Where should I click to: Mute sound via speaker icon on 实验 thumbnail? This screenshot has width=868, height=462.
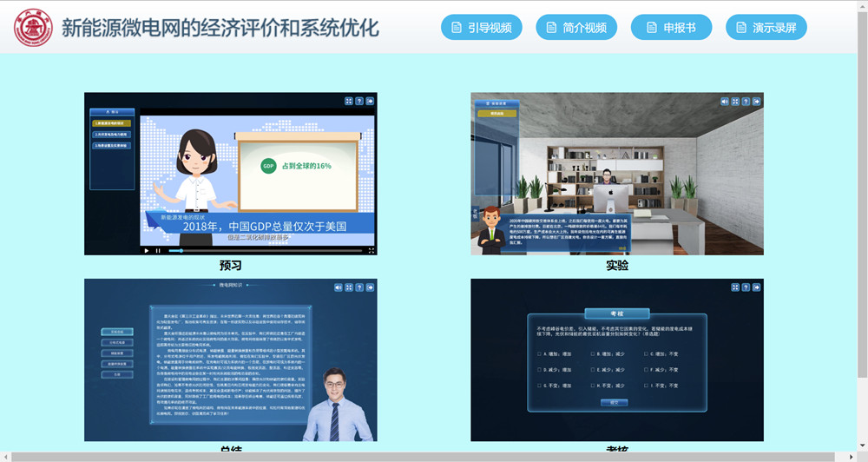725,102
